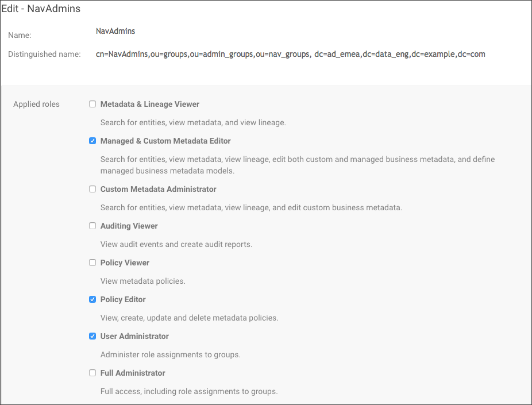Uncheck the Policy Editor checkbox
This screenshot has height=405, width=532.
click(x=92, y=299)
